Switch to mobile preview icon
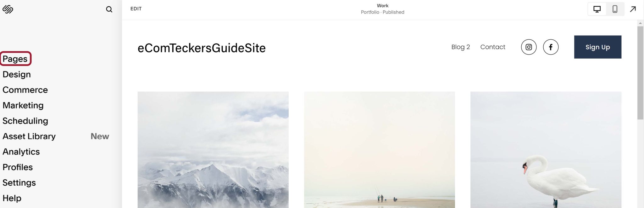The width and height of the screenshot is (644, 208). (x=615, y=9)
